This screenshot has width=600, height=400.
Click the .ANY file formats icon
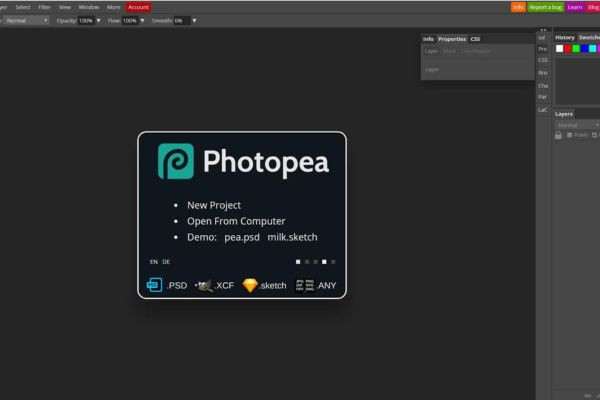coord(305,285)
